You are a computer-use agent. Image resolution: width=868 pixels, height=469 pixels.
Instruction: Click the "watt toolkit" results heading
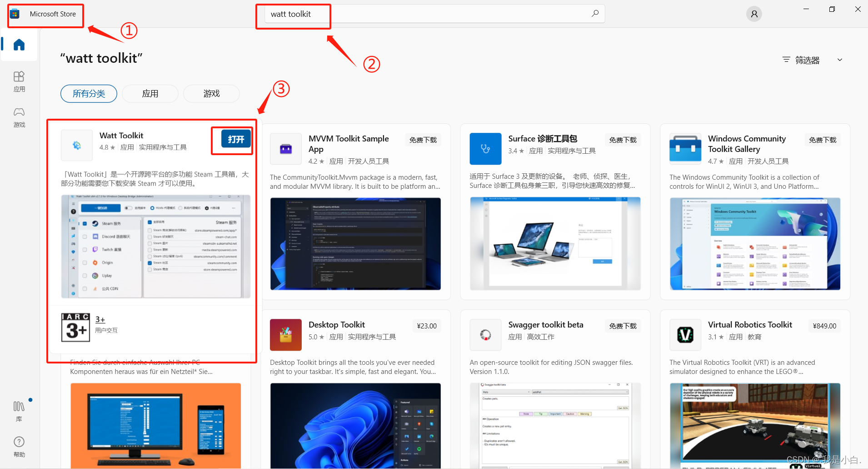[101, 58]
